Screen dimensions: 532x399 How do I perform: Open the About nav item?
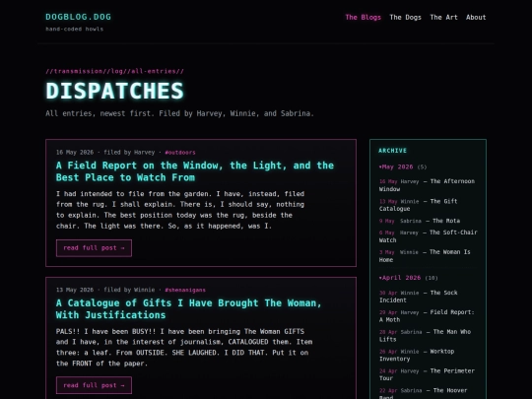tap(476, 18)
